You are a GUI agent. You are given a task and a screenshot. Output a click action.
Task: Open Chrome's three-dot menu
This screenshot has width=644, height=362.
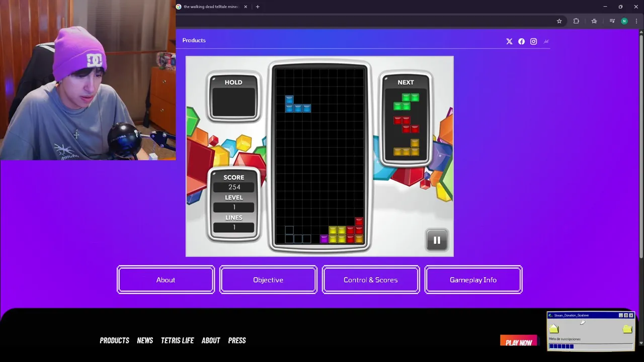[636, 21]
